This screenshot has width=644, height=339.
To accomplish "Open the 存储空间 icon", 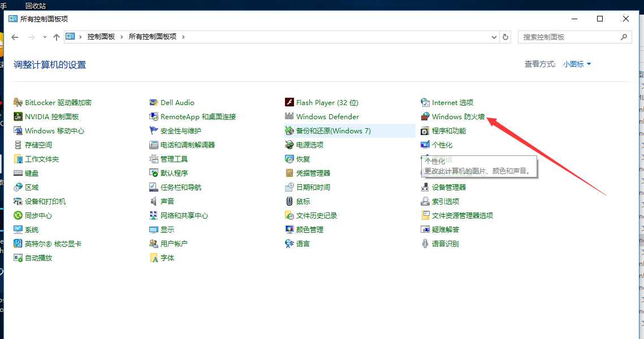I will click(x=18, y=145).
